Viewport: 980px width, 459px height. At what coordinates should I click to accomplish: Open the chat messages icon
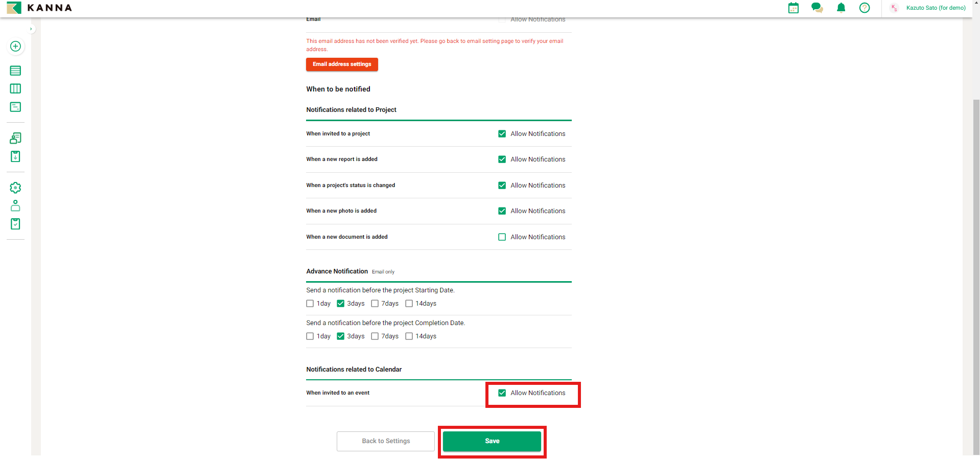[817, 8]
